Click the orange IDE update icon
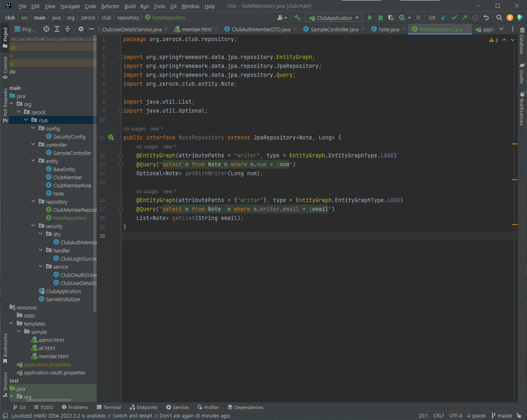The width and height of the screenshot is (527, 420). [510, 17]
